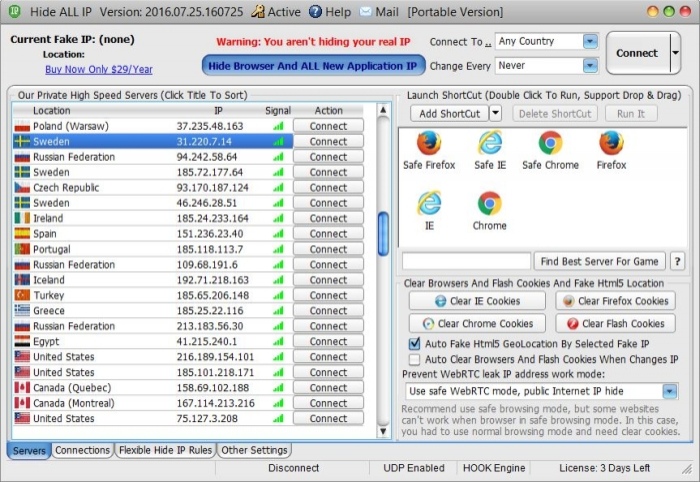Click the Greece flag icon

(22, 311)
